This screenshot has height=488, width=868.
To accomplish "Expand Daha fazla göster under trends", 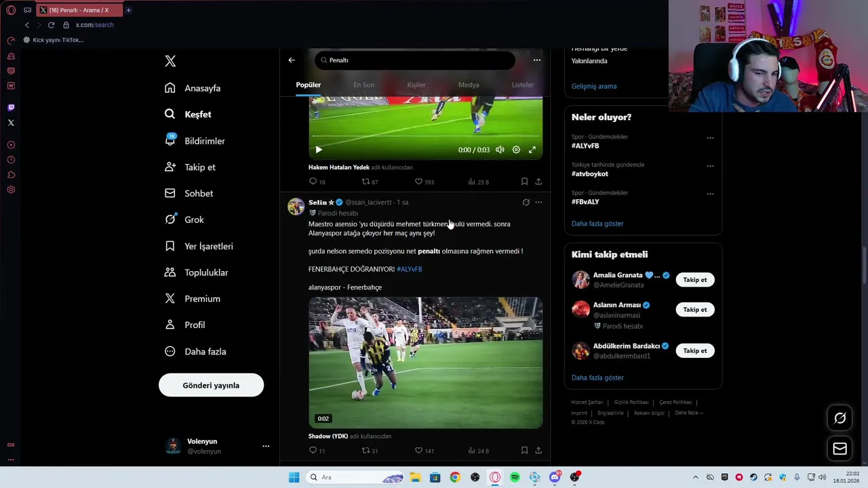I will point(597,224).
